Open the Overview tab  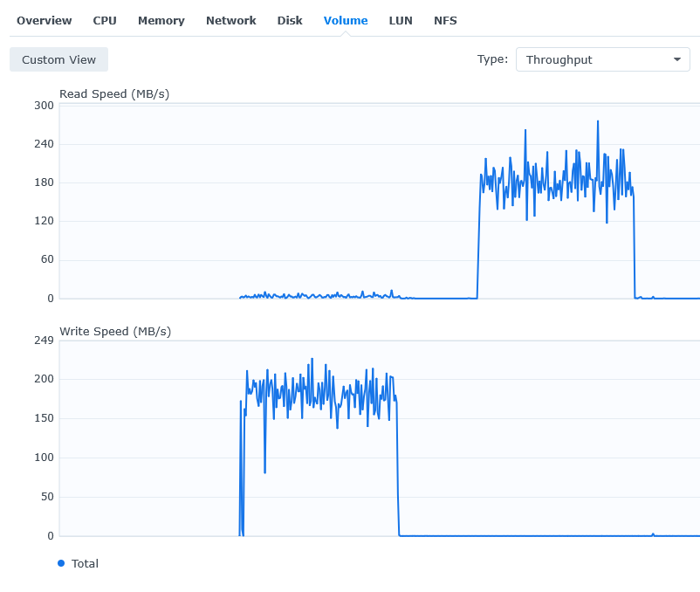tap(45, 21)
